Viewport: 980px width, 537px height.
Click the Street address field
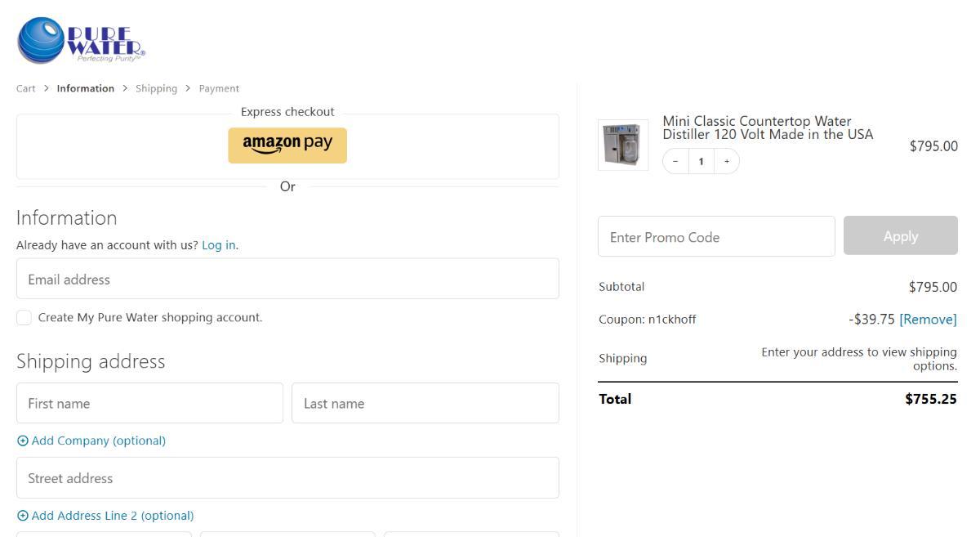(287, 478)
